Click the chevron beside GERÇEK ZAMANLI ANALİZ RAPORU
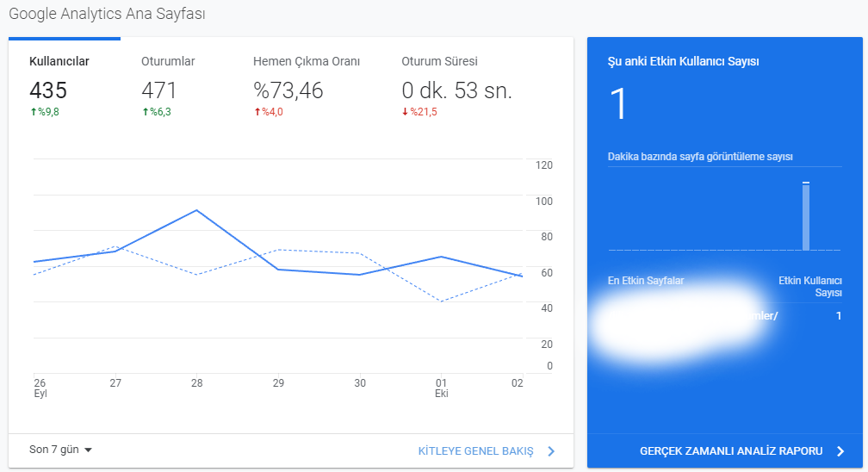 (840, 451)
